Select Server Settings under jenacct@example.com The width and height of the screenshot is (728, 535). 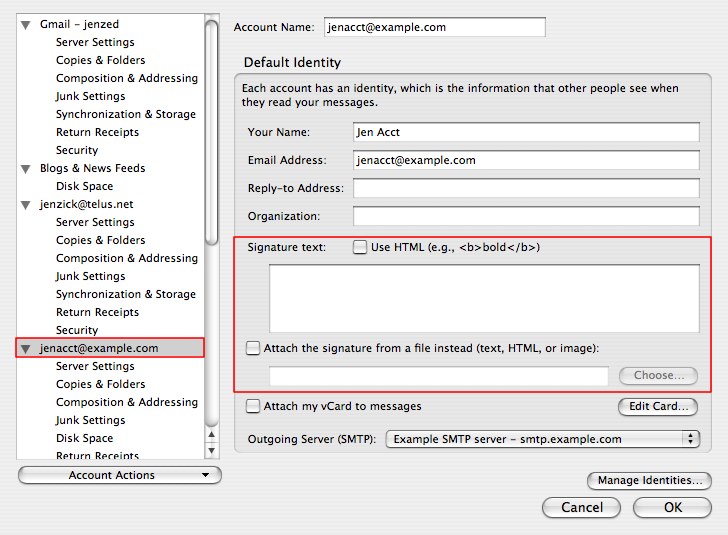(x=95, y=366)
